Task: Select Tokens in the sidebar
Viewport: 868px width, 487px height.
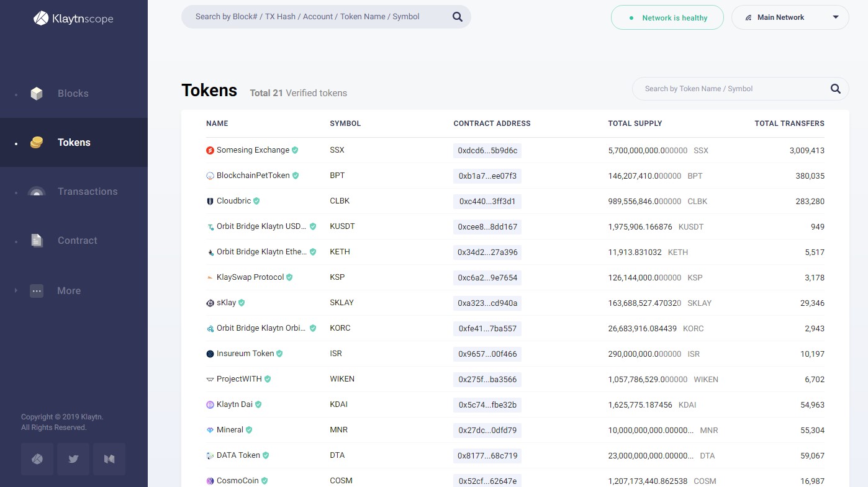Action: coord(74,143)
